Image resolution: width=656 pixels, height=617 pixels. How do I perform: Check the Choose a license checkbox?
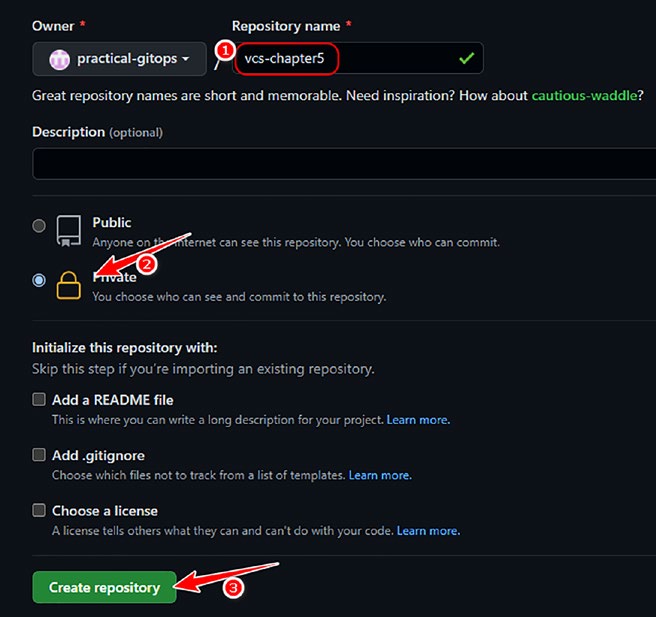pyautogui.click(x=39, y=510)
